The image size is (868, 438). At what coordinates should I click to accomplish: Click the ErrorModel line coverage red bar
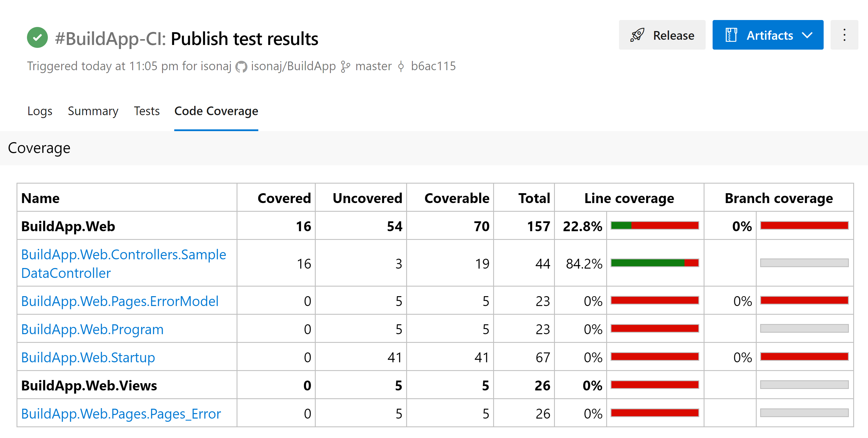pyautogui.click(x=655, y=301)
